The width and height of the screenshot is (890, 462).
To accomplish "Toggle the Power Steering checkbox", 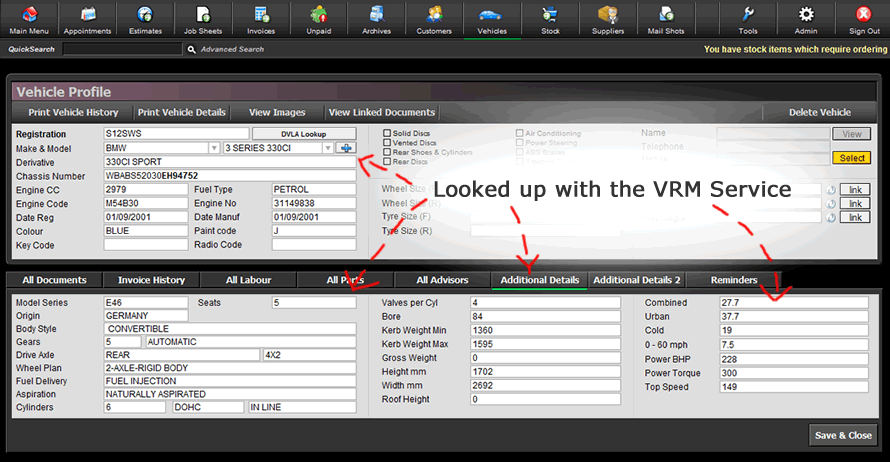I will [519, 142].
